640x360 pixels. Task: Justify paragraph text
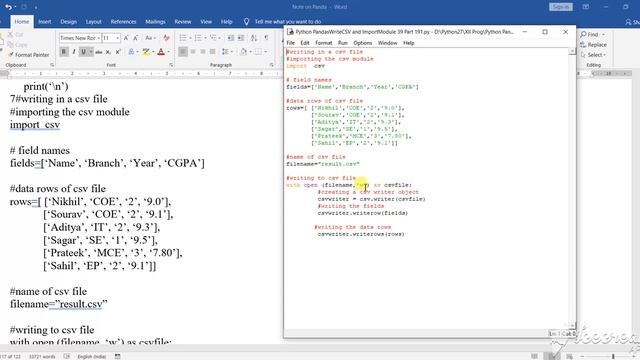coord(212,52)
